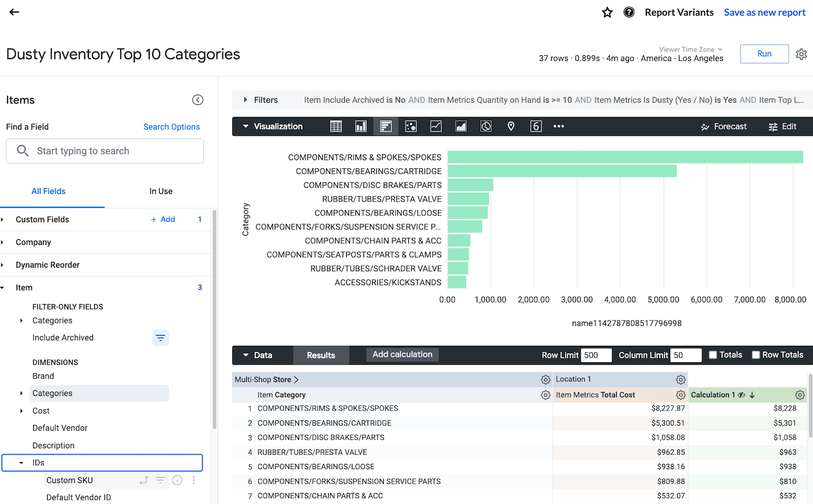Viewport: 813px width, 504px height.
Task: Select the single value visualization
Action: point(535,126)
